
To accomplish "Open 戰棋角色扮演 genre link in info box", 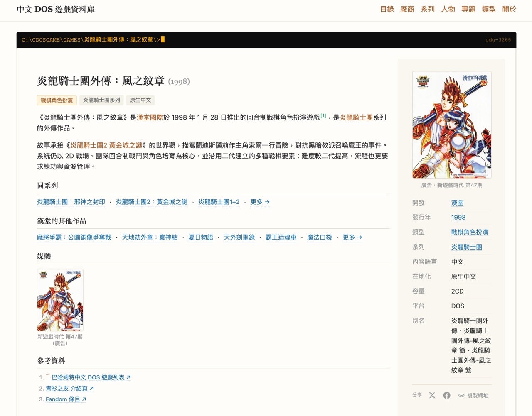I will click(470, 232).
